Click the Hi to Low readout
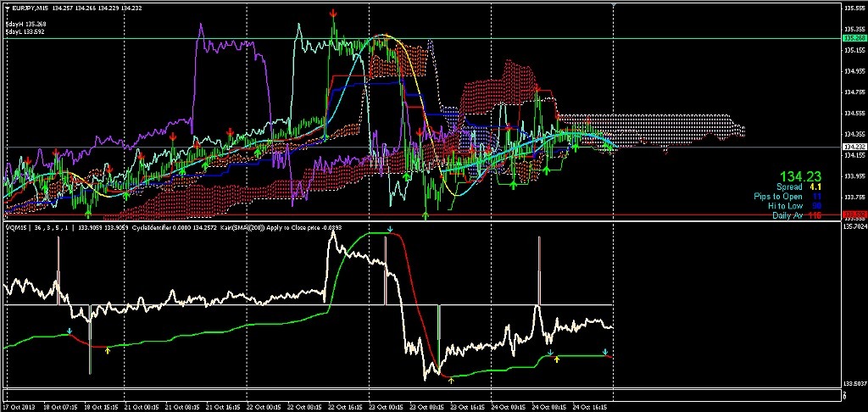The height and width of the screenshot is (412, 868). pyautogui.click(x=795, y=206)
